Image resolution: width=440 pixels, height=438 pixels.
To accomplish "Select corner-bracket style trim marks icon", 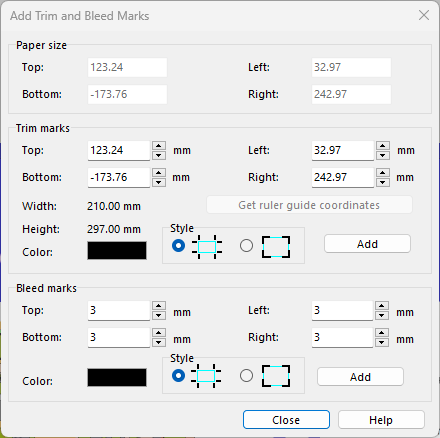I will [x=276, y=247].
